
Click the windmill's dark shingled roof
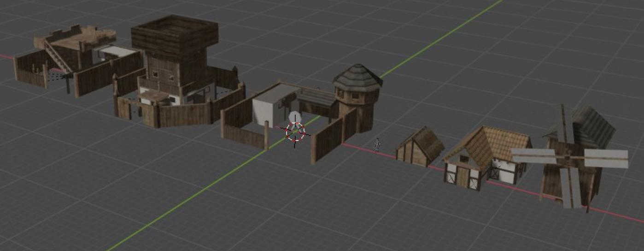tap(593, 125)
